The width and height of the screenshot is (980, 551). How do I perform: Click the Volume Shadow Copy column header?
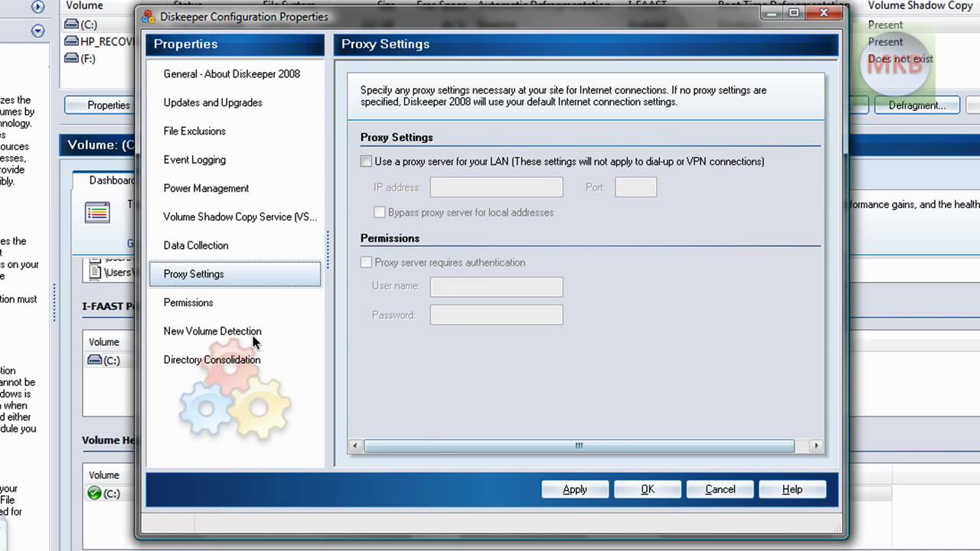click(x=920, y=5)
